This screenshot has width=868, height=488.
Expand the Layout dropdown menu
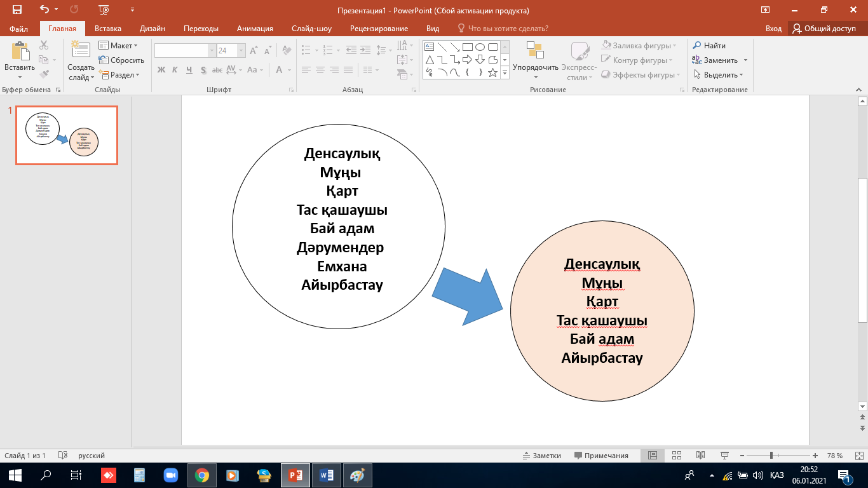(119, 46)
